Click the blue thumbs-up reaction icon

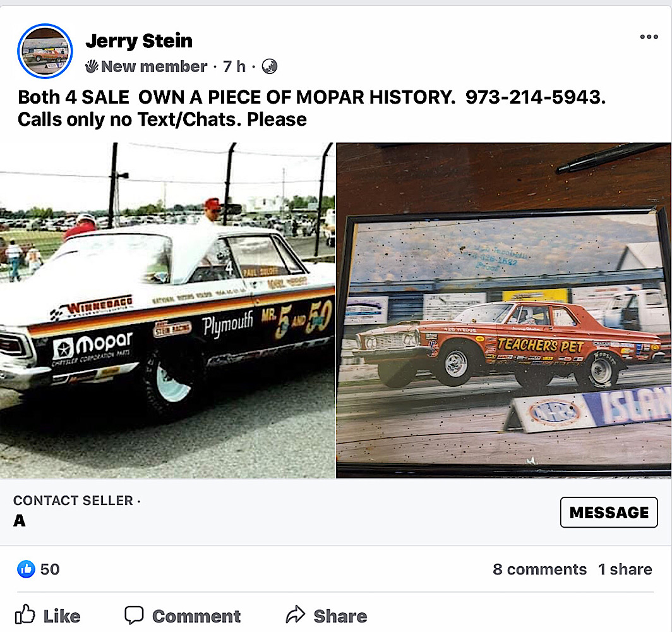point(26,569)
